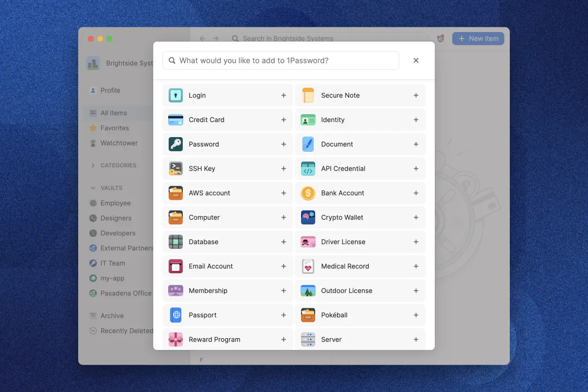Click the Document pen icon

coord(308,144)
